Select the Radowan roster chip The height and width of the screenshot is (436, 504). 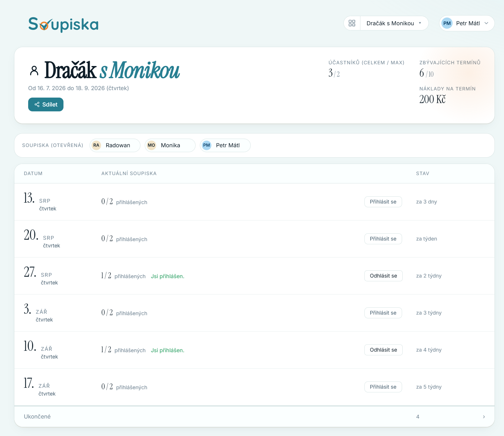pyautogui.click(x=115, y=145)
